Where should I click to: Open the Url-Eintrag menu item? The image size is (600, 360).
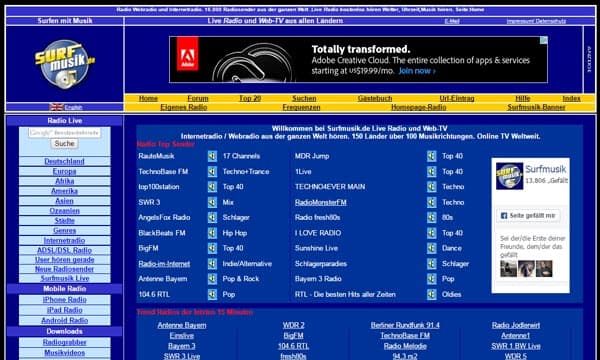point(457,98)
